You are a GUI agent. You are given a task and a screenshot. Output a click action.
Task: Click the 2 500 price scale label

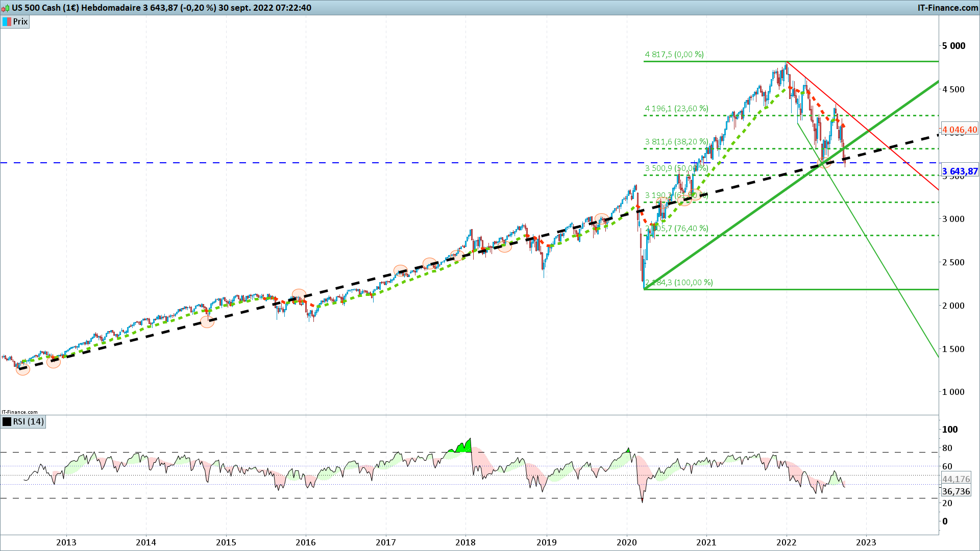pos(953,262)
